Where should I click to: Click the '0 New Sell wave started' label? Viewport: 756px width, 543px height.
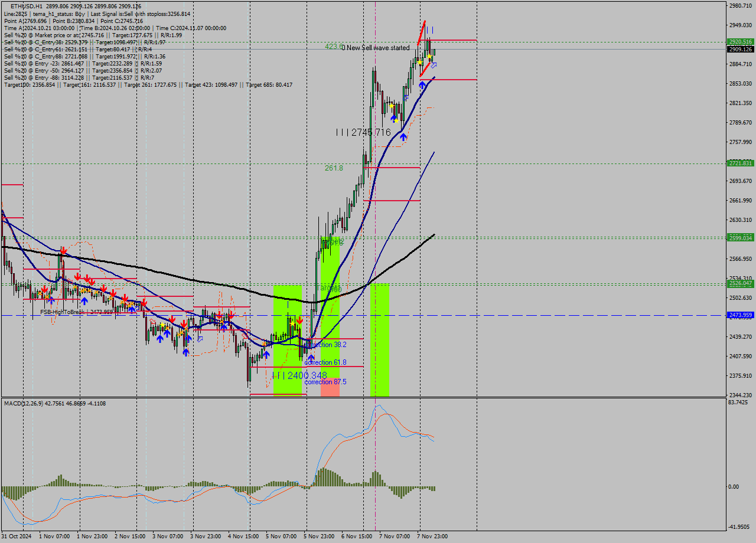tap(375, 48)
